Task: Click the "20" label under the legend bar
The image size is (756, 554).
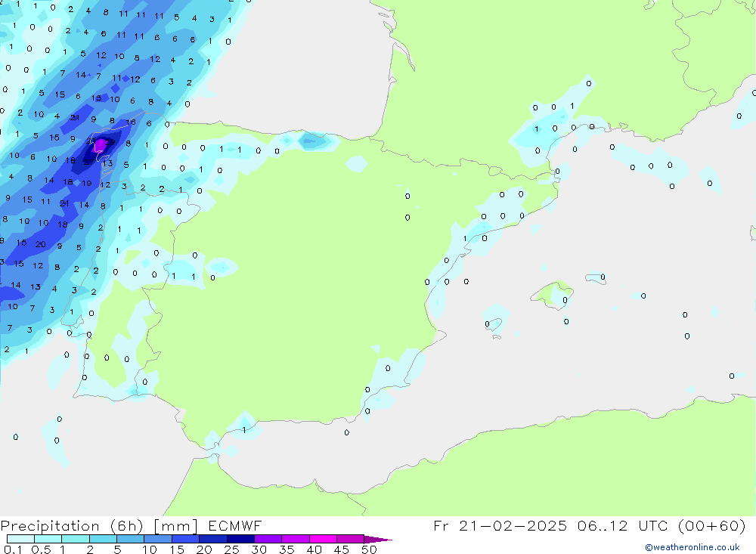Action: pyautogui.click(x=204, y=549)
